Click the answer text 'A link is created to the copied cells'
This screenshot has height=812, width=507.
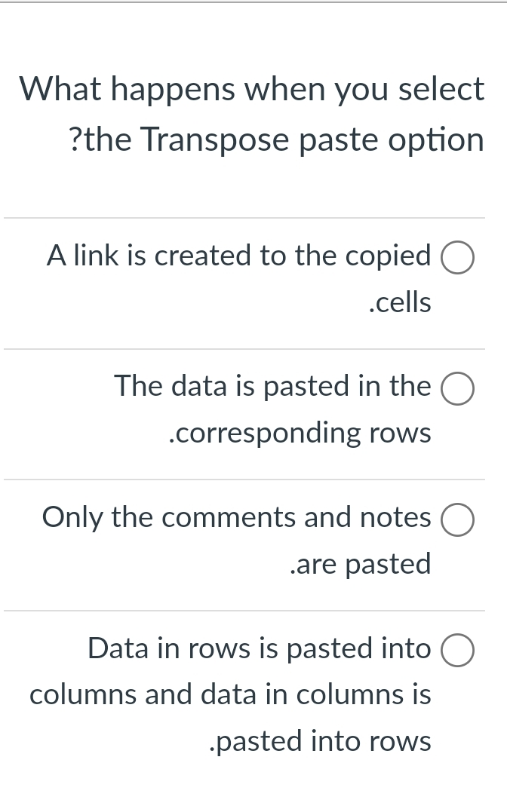(x=238, y=279)
